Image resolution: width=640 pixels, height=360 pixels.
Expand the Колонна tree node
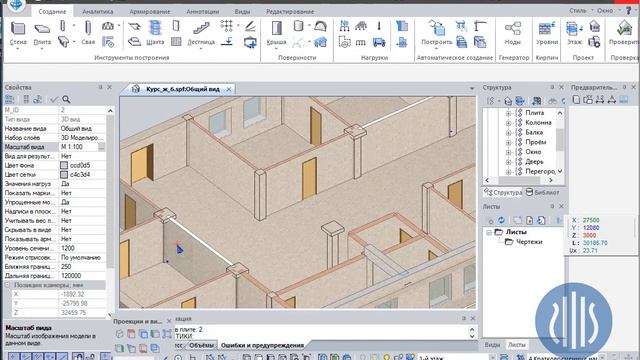tap(508, 123)
